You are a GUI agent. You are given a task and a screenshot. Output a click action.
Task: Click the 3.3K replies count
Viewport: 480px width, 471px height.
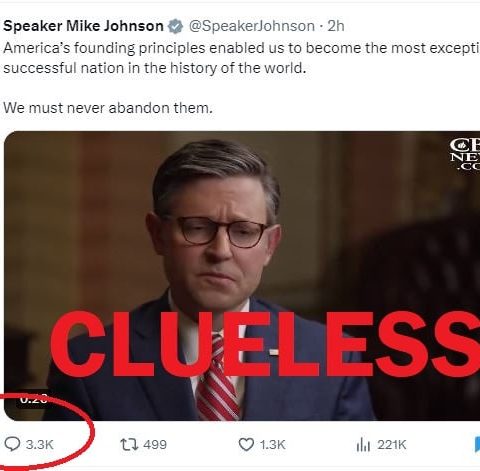pyautogui.click(x=40, y=445)
